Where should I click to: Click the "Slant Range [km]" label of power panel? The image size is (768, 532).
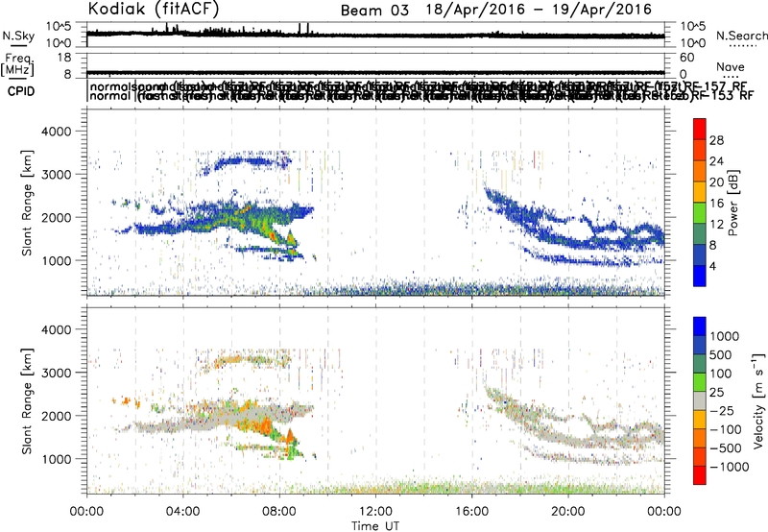pos(27,203)
